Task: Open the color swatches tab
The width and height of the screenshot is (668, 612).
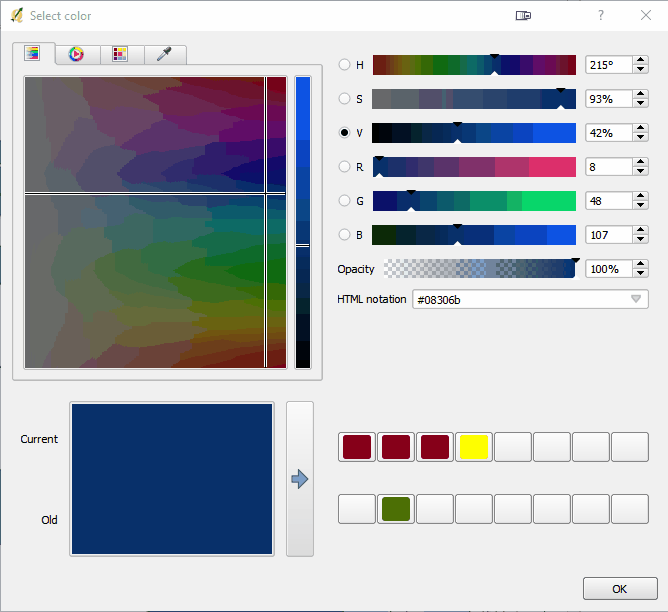Action: click(x=120, y=55)
